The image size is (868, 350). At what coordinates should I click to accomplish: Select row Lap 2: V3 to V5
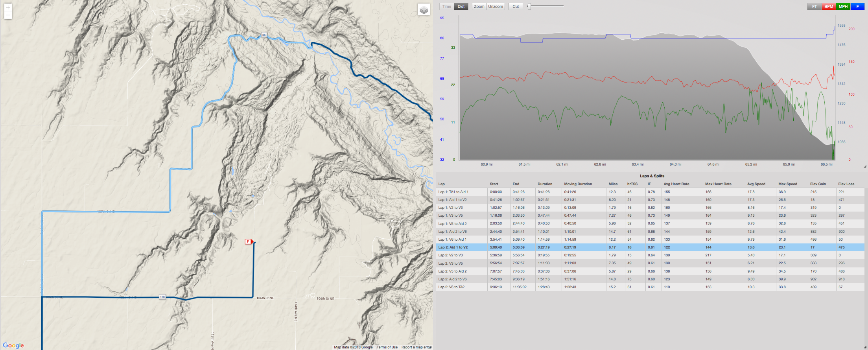(x=650, y=263)
